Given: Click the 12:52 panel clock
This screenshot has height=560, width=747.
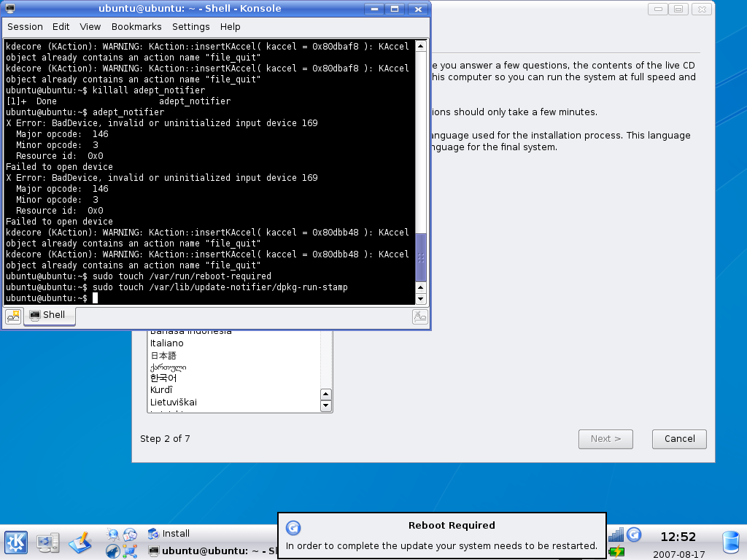Looking at the screenshot, I should (x=678, y=537).
